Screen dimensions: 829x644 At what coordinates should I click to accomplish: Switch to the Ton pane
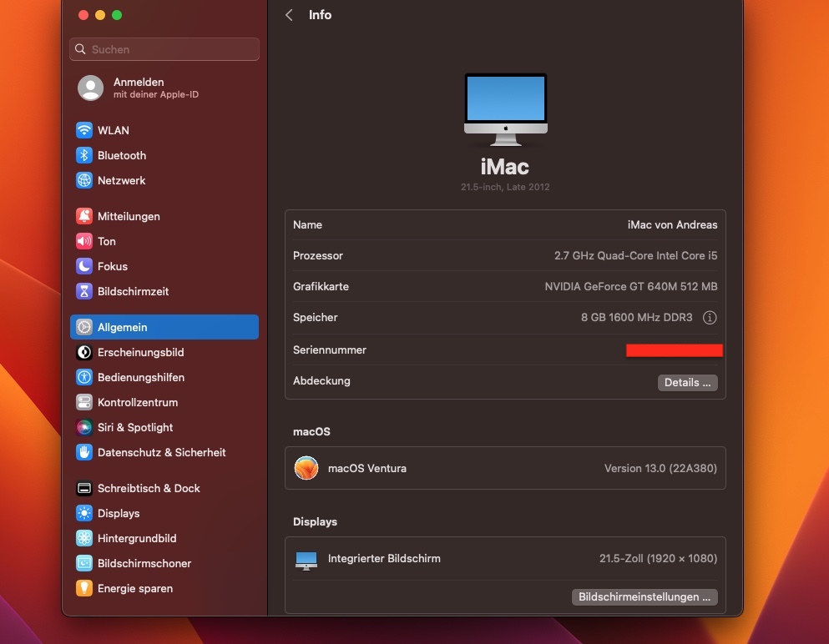click(x=164, y=241)
